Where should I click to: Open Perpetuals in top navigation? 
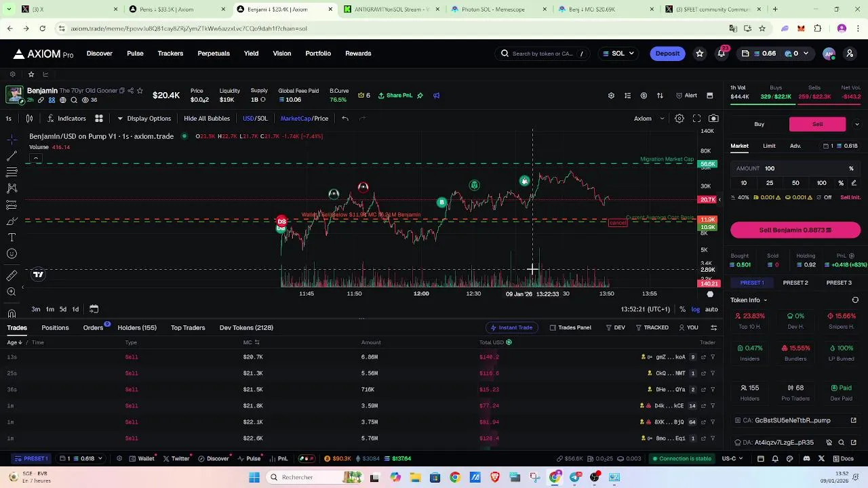[214, 54]
